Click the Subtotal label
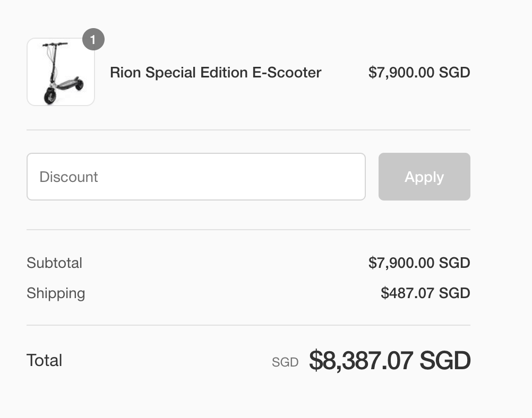The image size is (532, 418). pyautogui.click(x=54, y=263)
